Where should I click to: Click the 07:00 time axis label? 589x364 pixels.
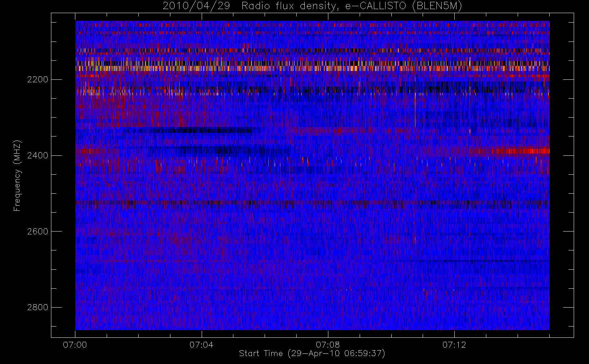pyautogui.click(x=75, y=345)
